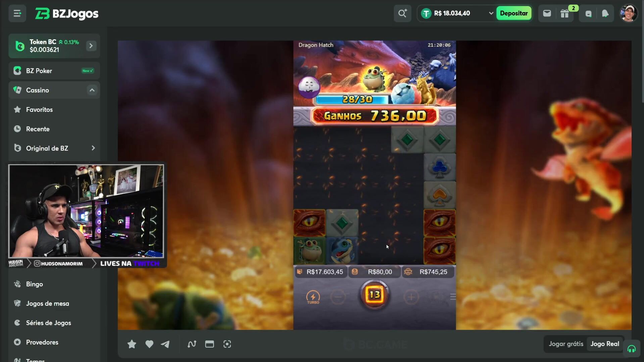This screenshot has height=362, width=644.
Task: Expand the R$ 18.034,40 balance dropdown
Action: click(491, 13)
